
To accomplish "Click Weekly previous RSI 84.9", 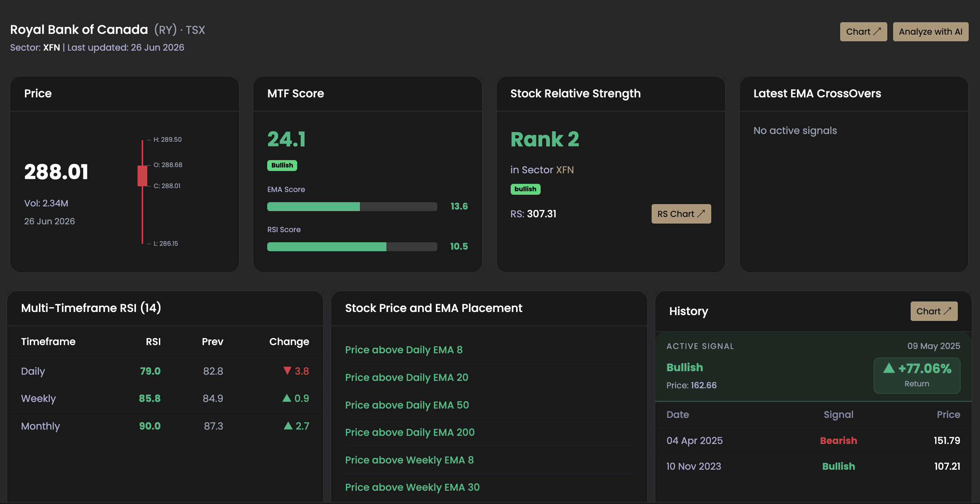I will tap(213, 398).
